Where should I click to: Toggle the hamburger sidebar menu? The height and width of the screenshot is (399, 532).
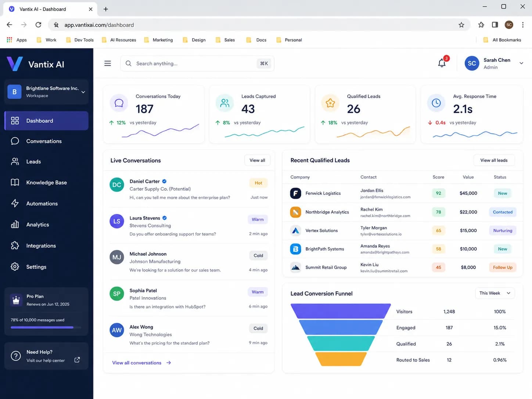tap(108, 63)
